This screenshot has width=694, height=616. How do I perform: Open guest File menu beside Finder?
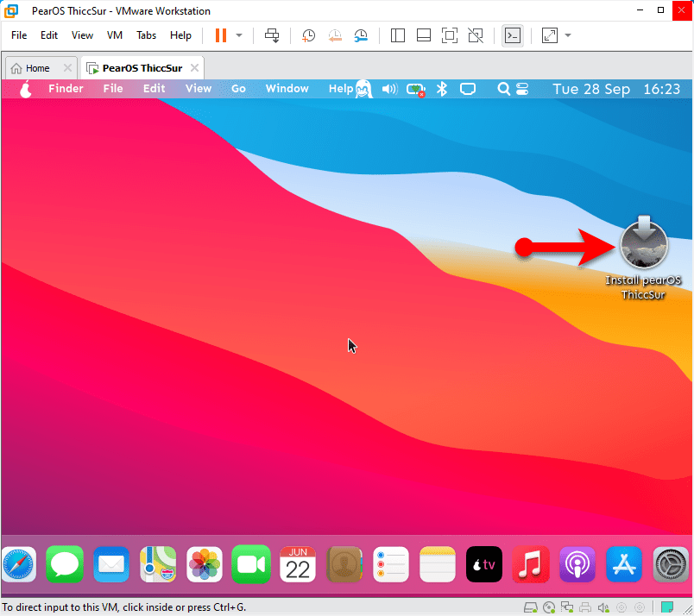tap(113, 89)
